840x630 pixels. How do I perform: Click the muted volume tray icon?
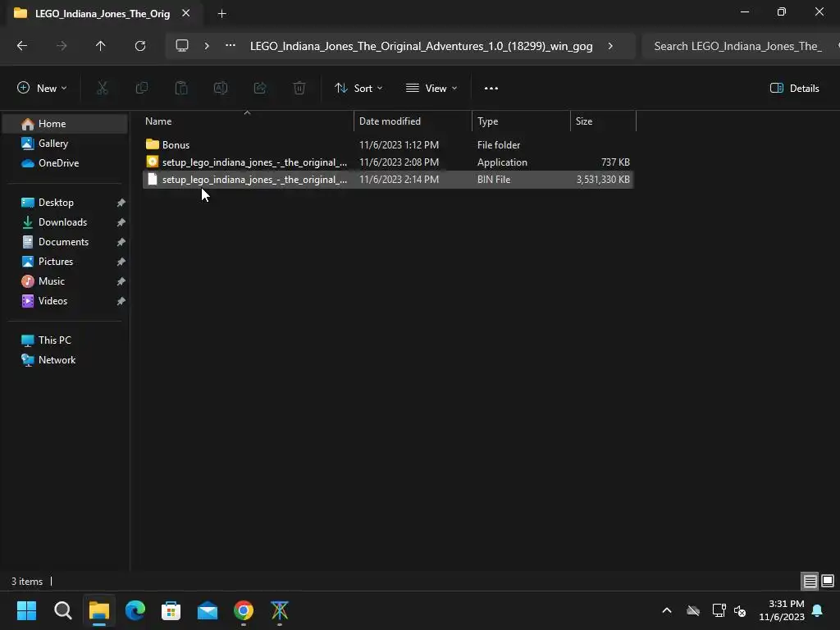[x=740, y=610]
